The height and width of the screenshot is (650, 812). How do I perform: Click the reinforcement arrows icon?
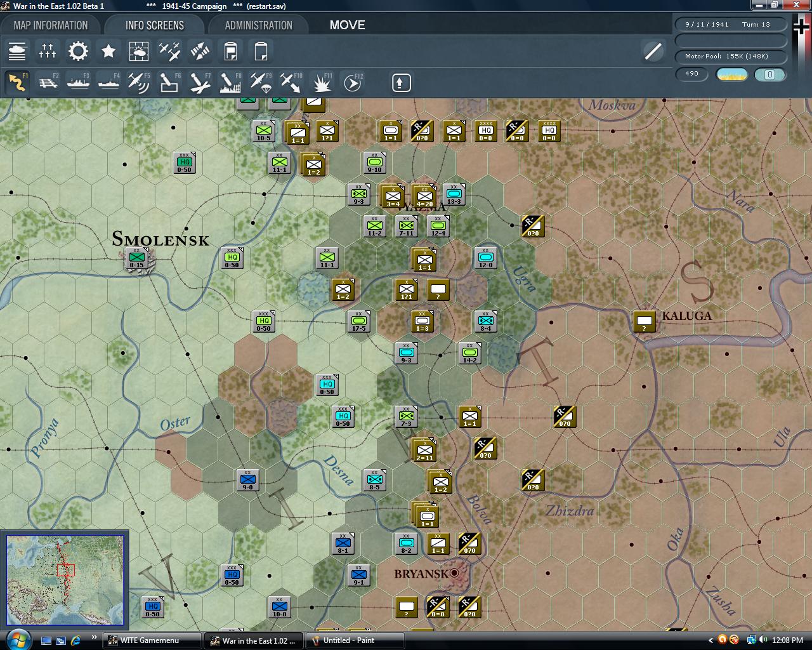point(200,51)
